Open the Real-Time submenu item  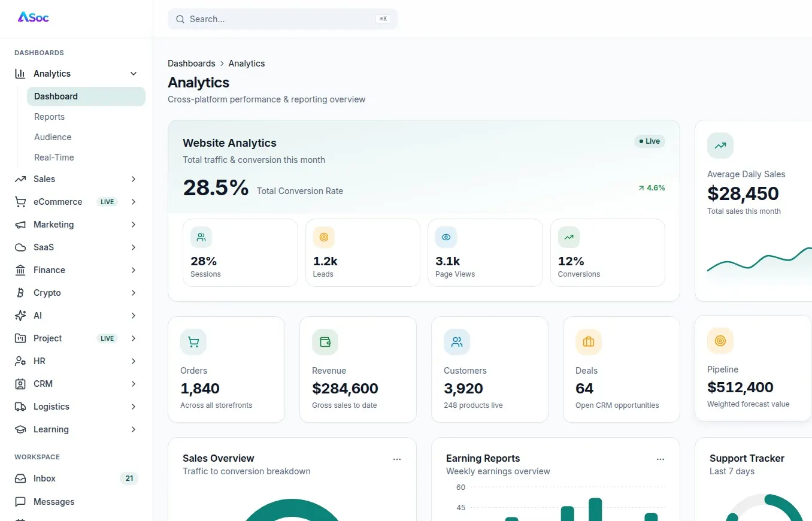point(86,157)
